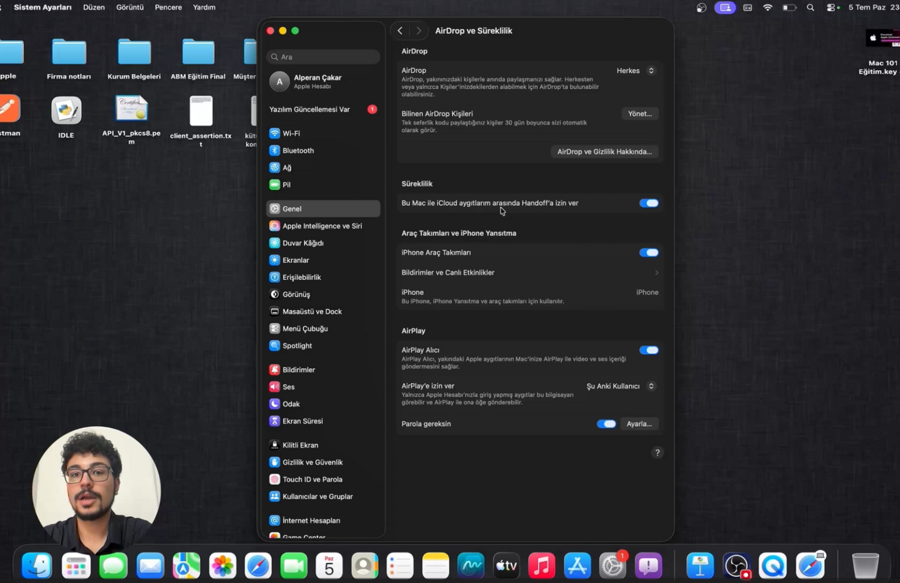Open Düzen menu

[x=94, y=7]
